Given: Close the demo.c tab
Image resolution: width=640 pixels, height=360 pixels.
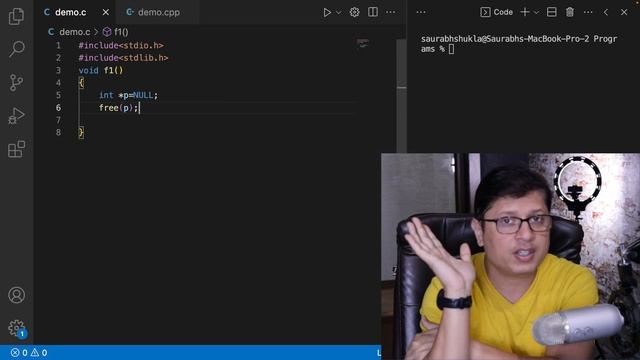Looking at the screenshot, I should (106, 12).
